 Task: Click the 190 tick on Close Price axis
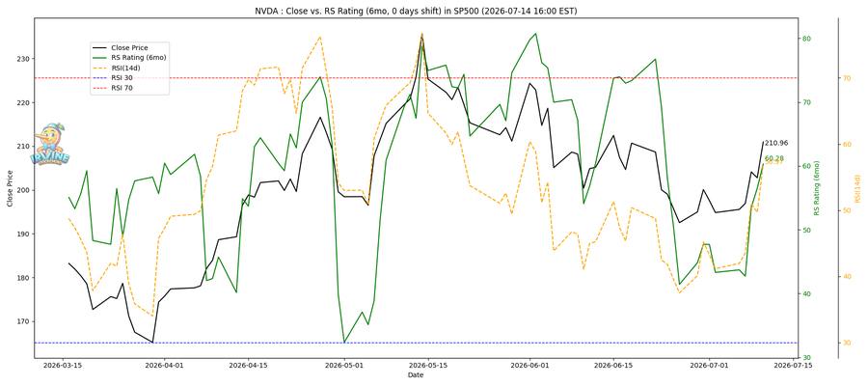coord(24,234)
